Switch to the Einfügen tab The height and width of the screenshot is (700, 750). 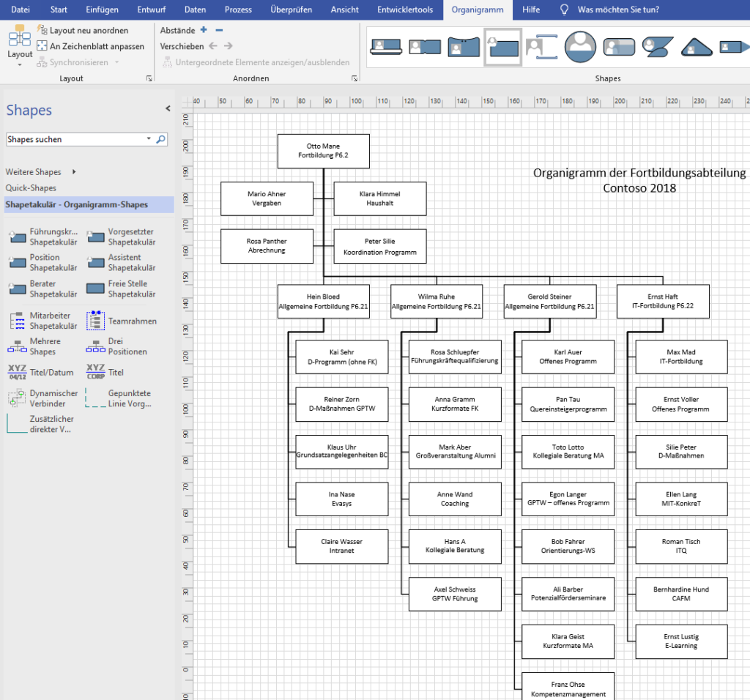pyautogui.click(x=102, y=10)
